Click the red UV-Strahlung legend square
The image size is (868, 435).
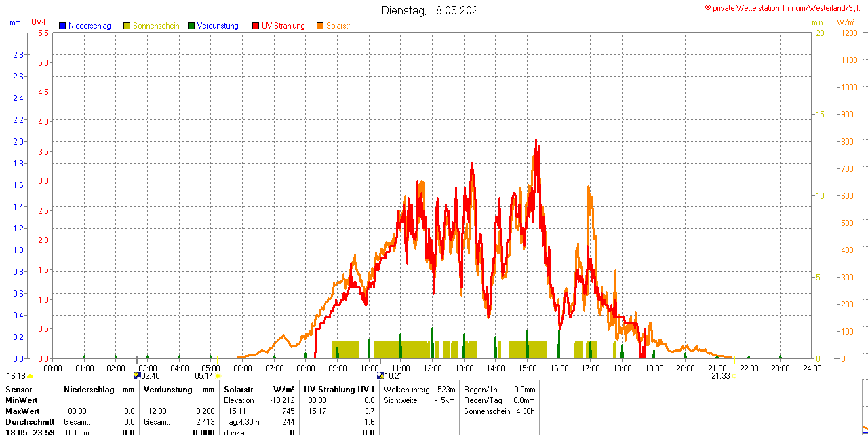click(x=256, y=26)
